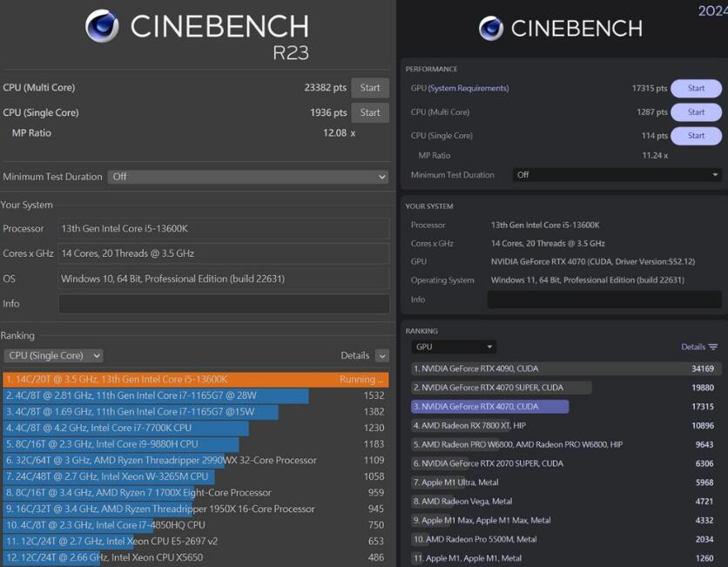This screenshot has height=567, width=728.
Task: Open 2024 Minimum Test Duration dropdown
Action: [x=617, y=175]
